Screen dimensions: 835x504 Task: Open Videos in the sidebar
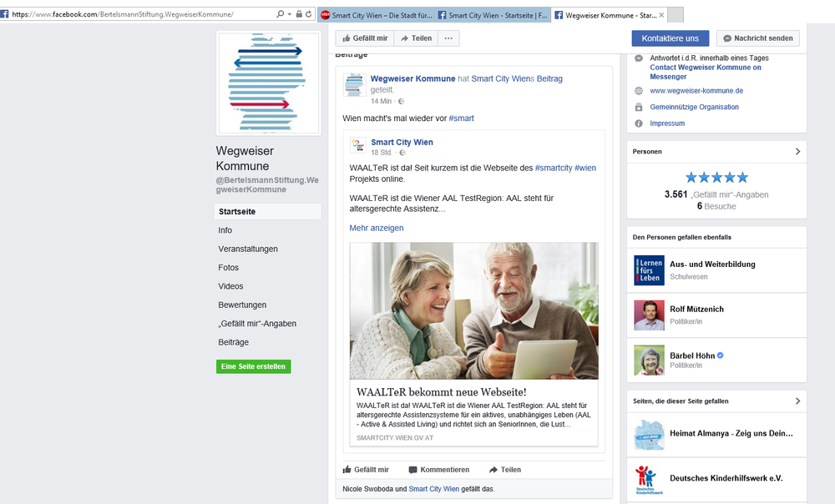click(230, 286)
